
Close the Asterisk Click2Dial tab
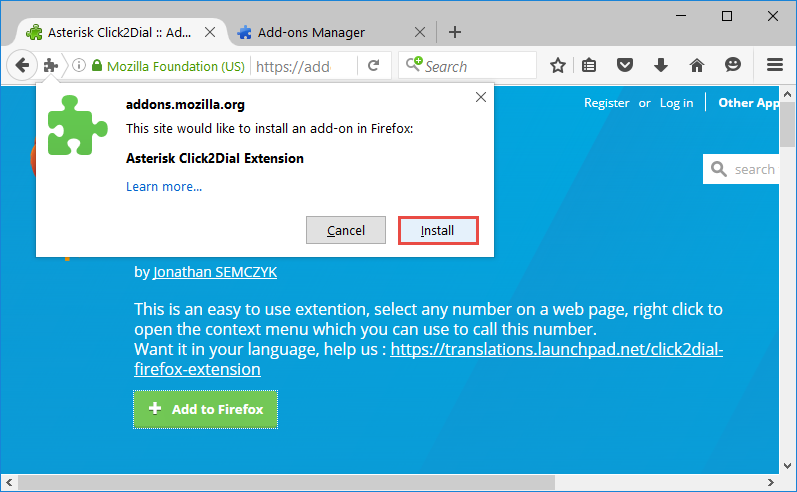pyautogui.click(x=210, y=33)
